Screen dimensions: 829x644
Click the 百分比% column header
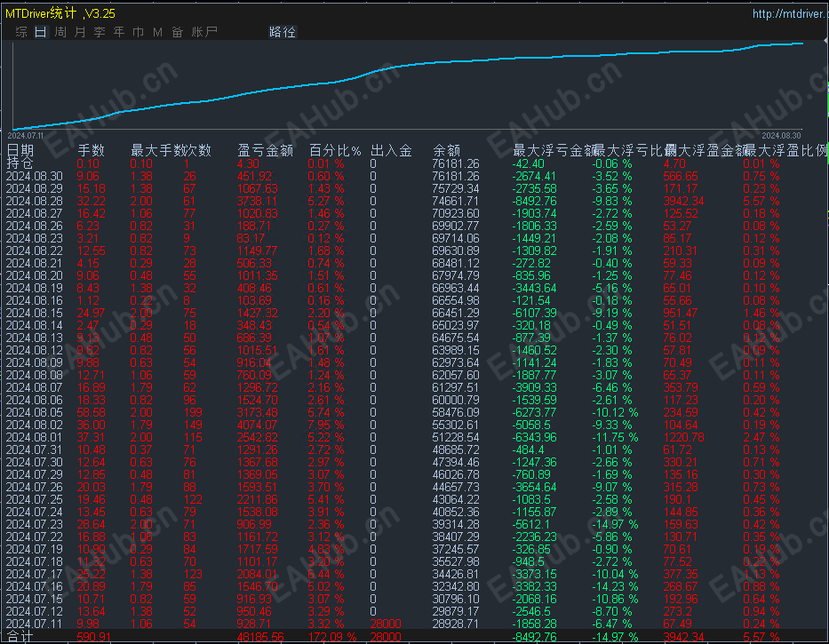335,151
